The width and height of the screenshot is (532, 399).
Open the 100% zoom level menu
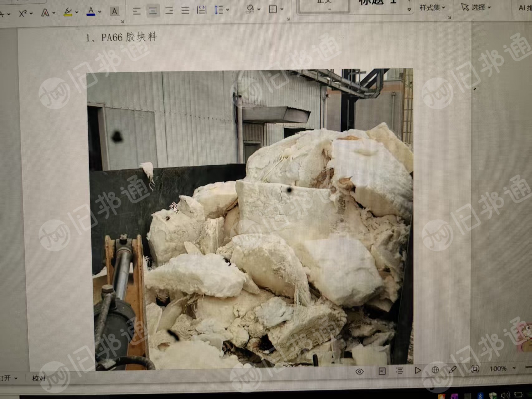coord(502,368)
